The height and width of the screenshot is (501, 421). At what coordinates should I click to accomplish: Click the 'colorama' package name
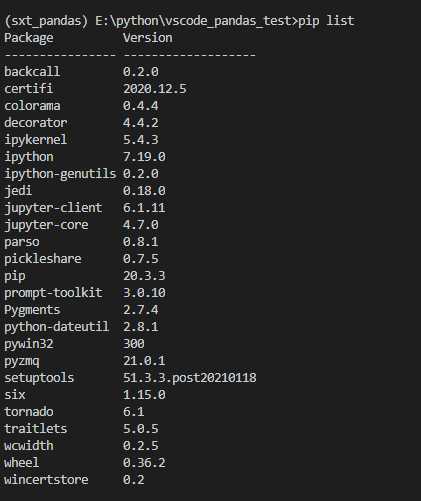[x=32, y=106]
